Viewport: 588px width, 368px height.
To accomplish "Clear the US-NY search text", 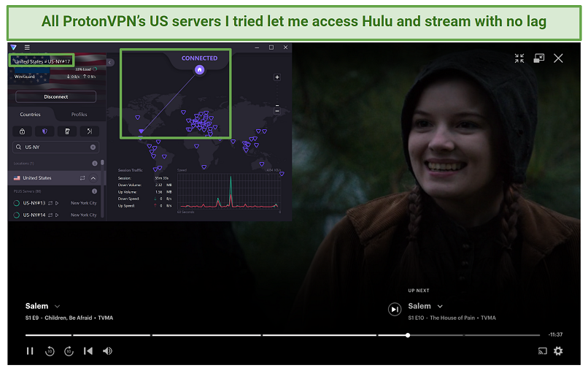I will click(93, 147).
